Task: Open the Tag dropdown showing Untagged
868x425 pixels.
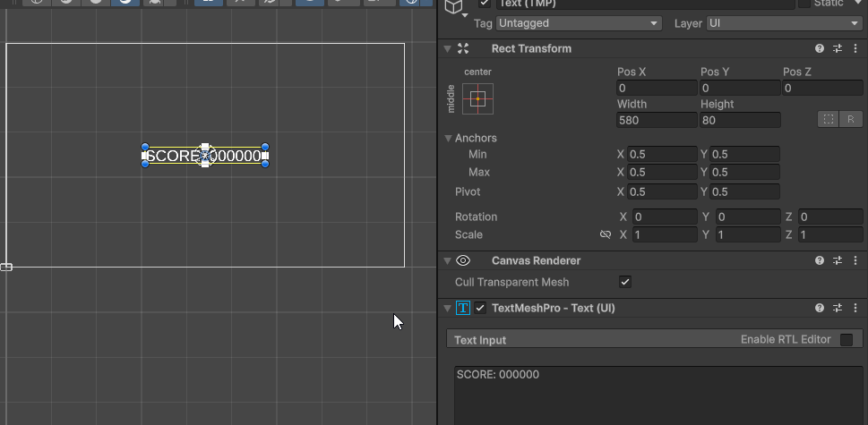Action: (579, 23)
